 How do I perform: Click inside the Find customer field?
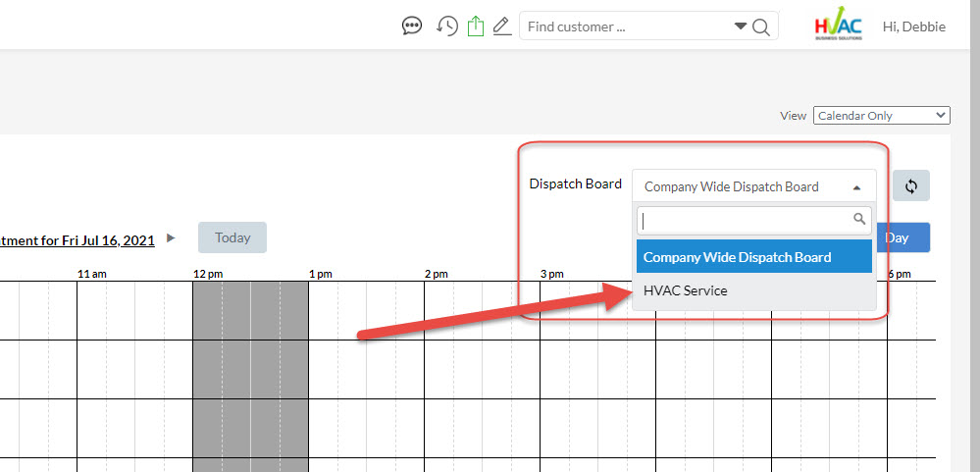(628, 26)
